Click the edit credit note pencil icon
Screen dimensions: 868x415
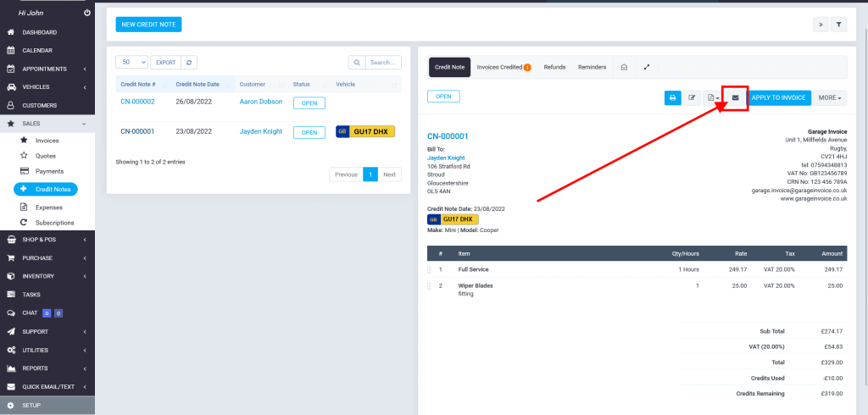pos(692,97)
